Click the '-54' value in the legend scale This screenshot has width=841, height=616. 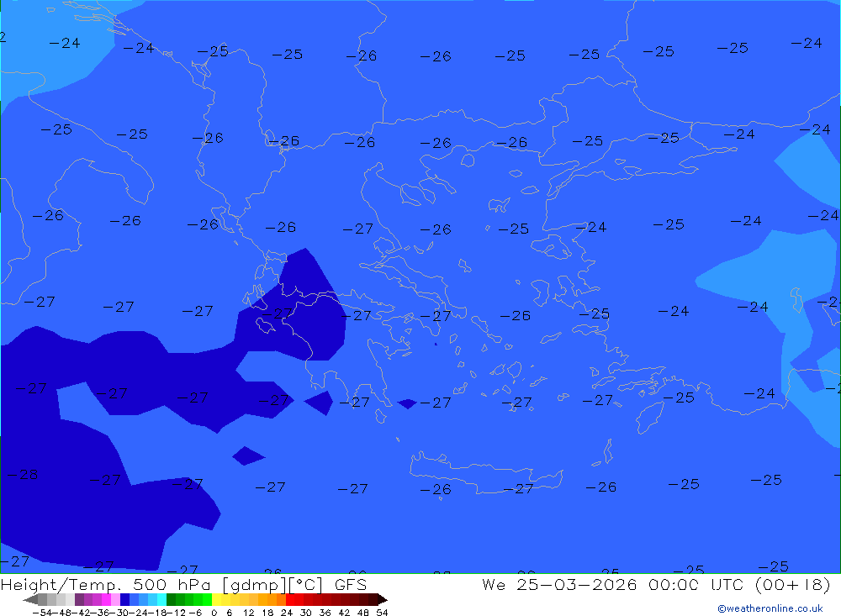[42, 613]
